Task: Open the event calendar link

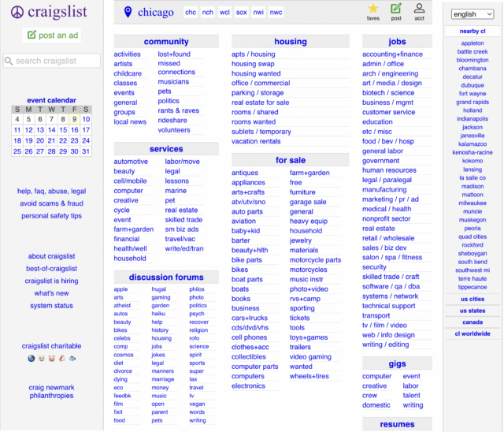Action: pos(51,100)
